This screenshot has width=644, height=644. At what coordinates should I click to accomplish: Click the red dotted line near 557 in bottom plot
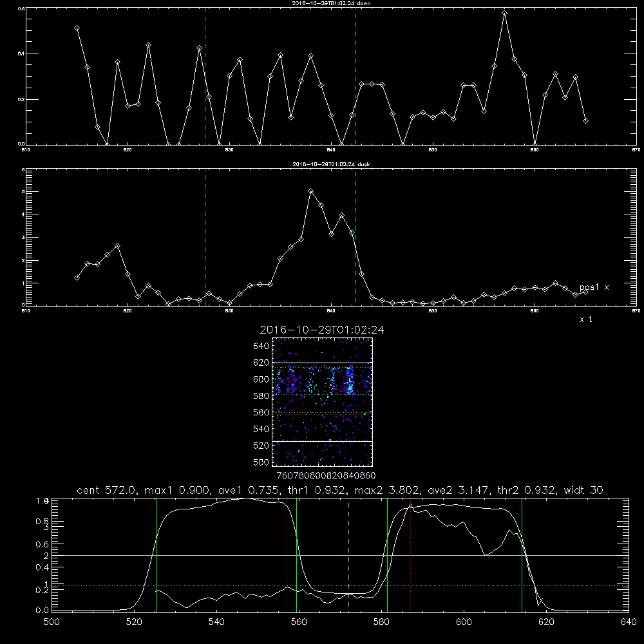click(287, 554)
